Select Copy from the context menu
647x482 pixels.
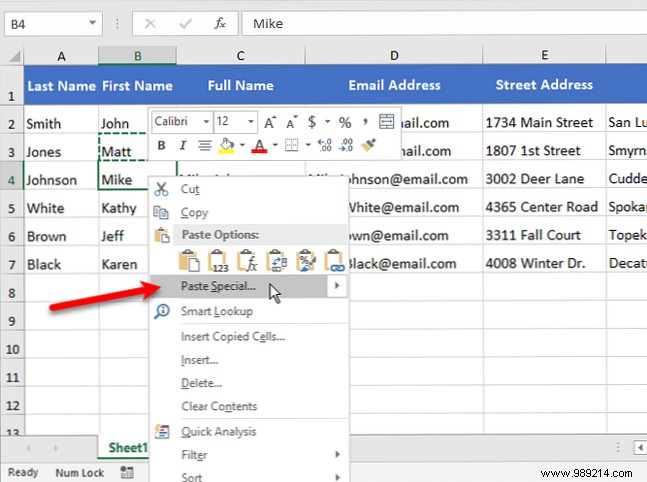248,213
